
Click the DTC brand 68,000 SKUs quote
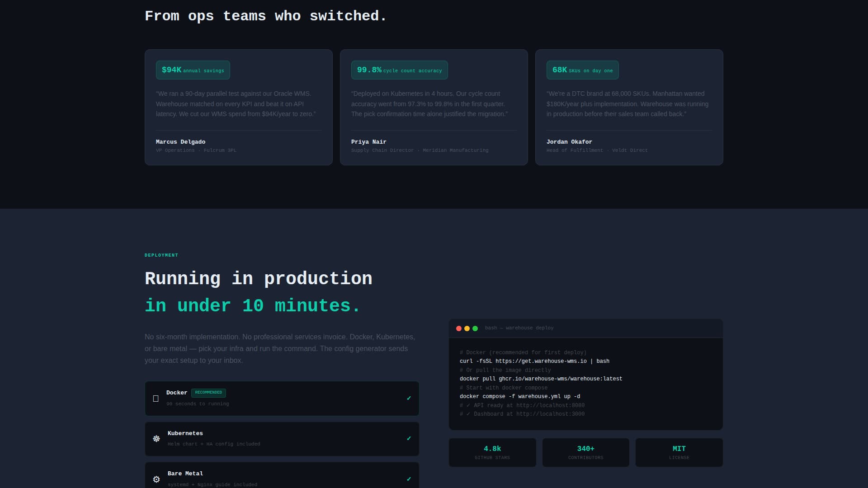627,104
